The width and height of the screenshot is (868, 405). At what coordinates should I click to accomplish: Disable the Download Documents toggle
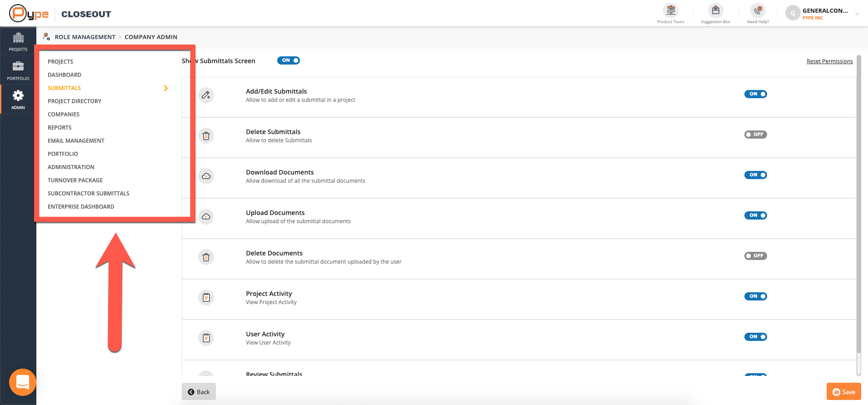[x=755, y=175]
